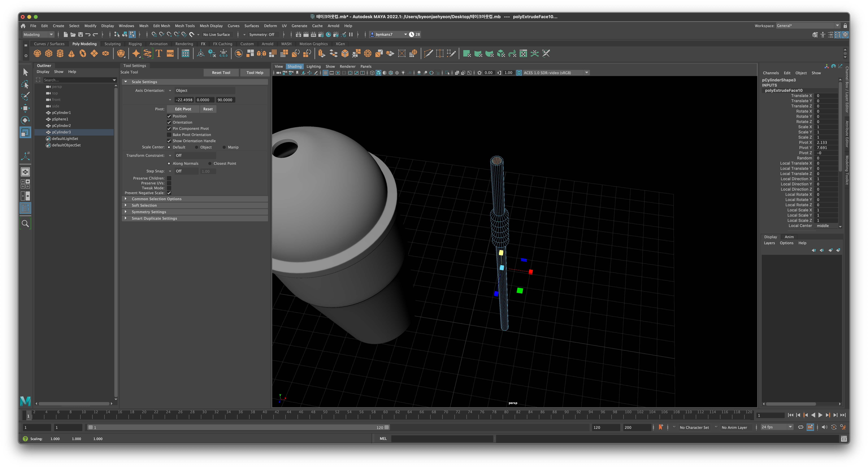Switch to the Sculpting shelf tab
Image resolution: width=868 pixels, height=468 pixels.
tap(112, 44)
